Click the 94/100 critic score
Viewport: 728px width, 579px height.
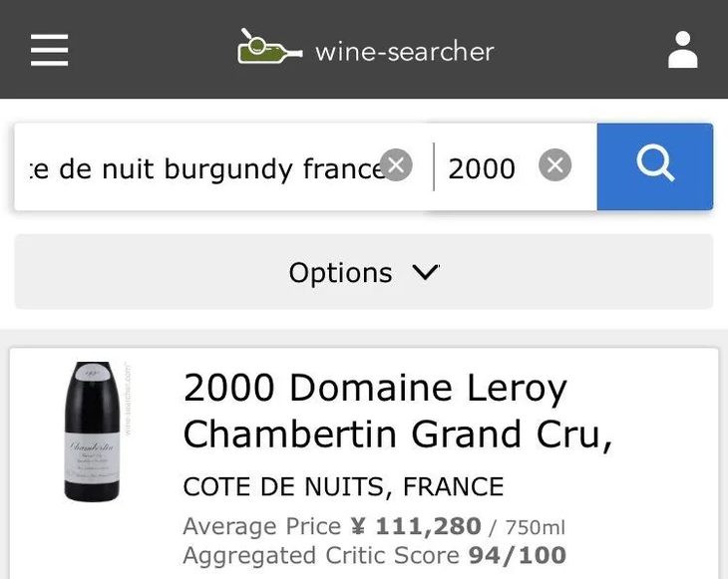click(x=518, y=555)
